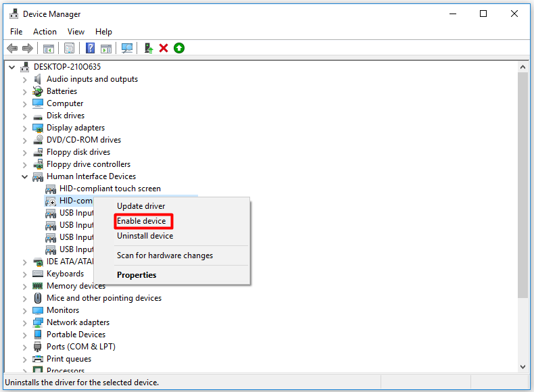Screen dimensions: 534x392
Task: Expand the Network adapters category
Action: [x=25, y=322]
